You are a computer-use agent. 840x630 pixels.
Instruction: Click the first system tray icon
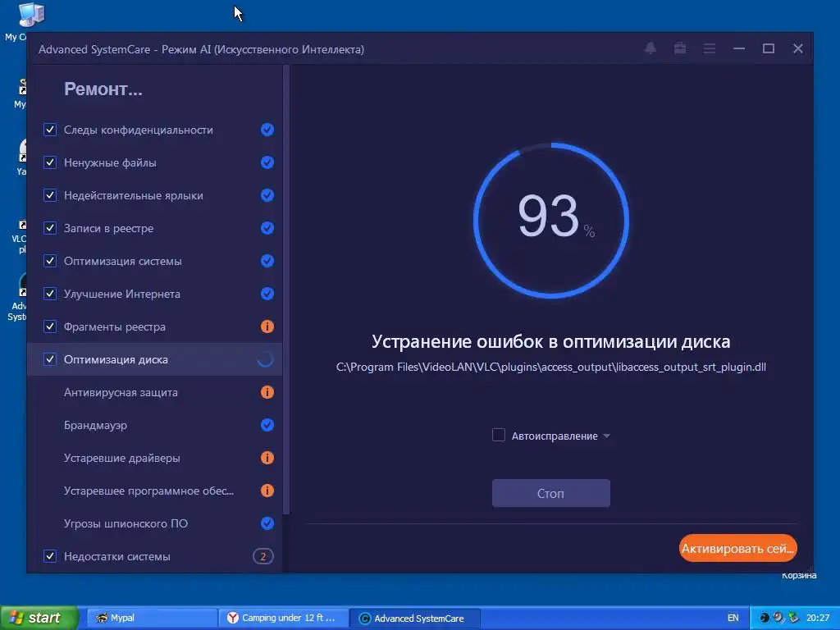[x=765, y=618]
